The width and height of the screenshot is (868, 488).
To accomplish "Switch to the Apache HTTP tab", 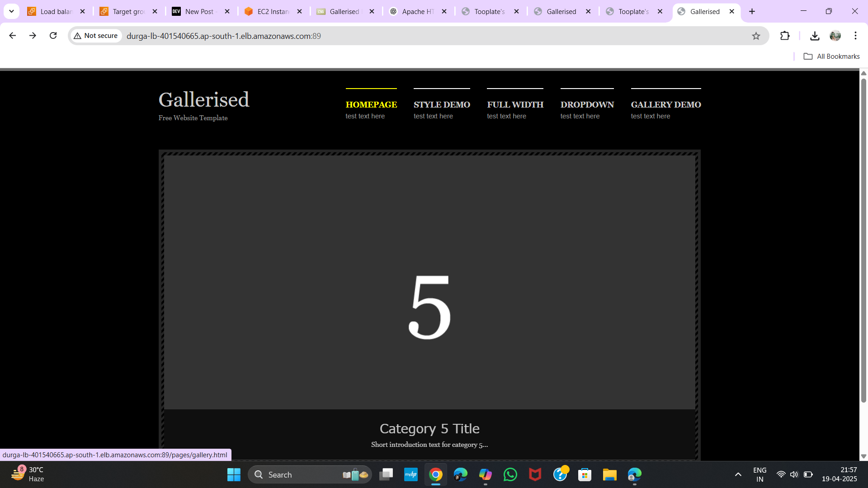I will 411,11.
